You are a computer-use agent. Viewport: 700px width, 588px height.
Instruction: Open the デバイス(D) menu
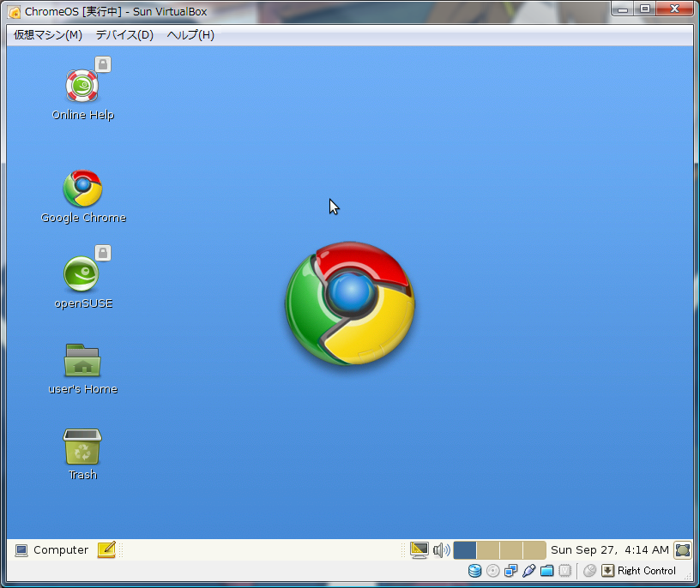tap(124, 35)
